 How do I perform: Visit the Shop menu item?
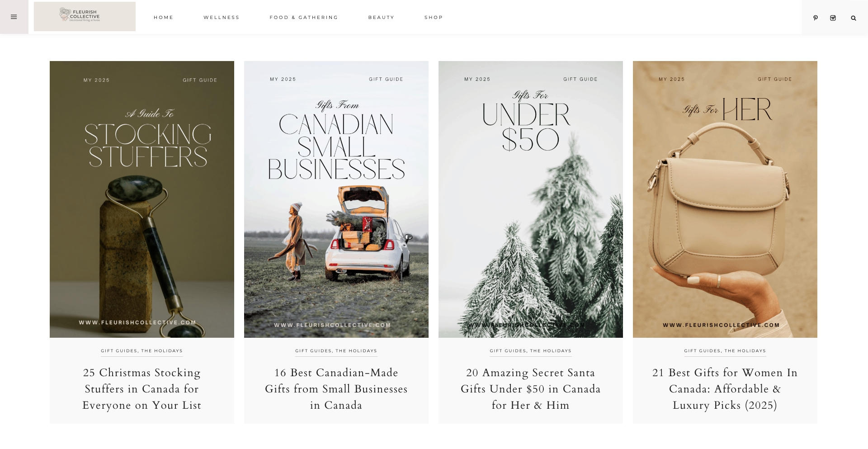click(434, 18)
